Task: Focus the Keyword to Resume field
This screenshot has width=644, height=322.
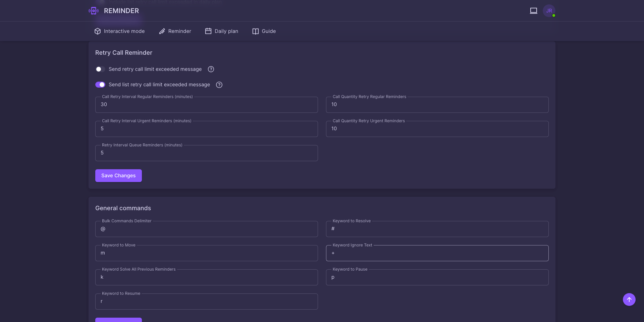Action: pos(207,302)
